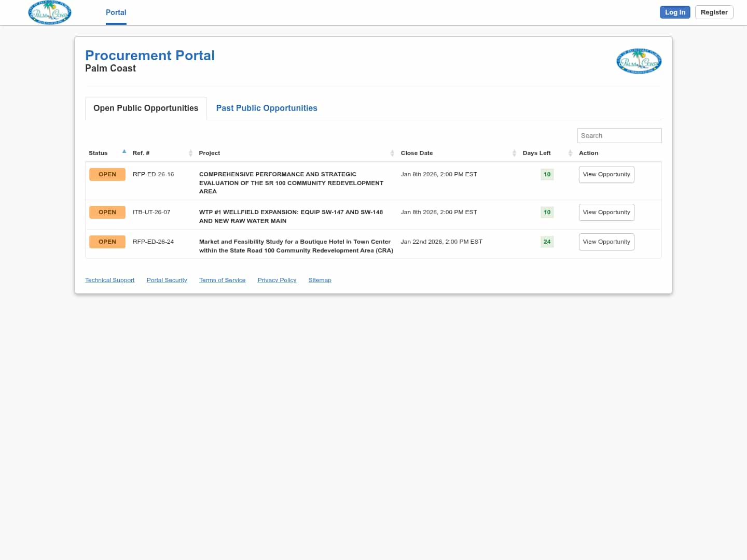Sort by Ref. # column arrows

[x=190, y=153]
